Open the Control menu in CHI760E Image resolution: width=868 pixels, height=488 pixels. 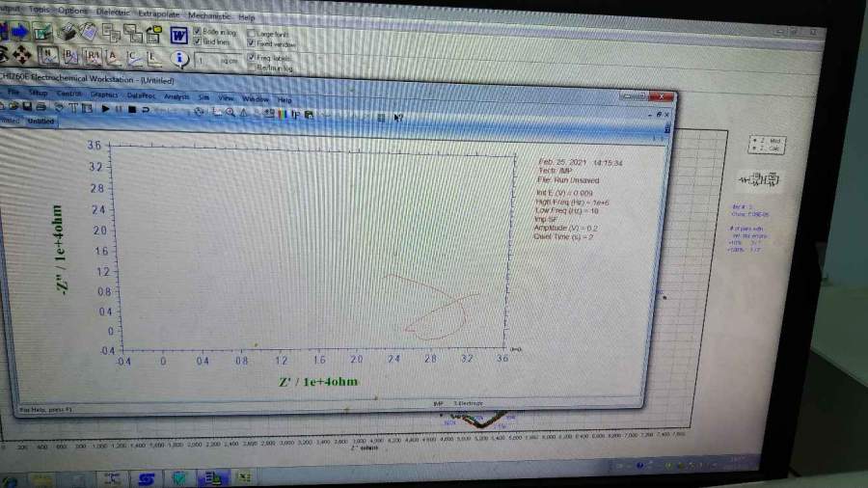pyautogui.click(x=68, y=94)
